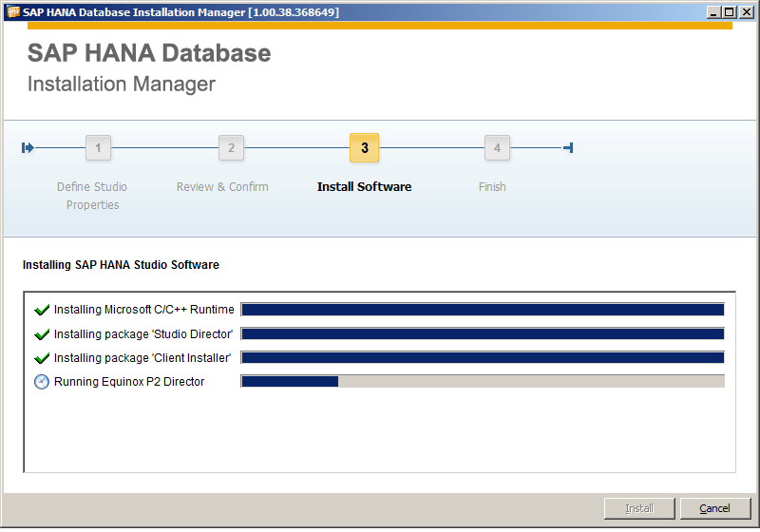Click the Finish step label

pos(492,187)
